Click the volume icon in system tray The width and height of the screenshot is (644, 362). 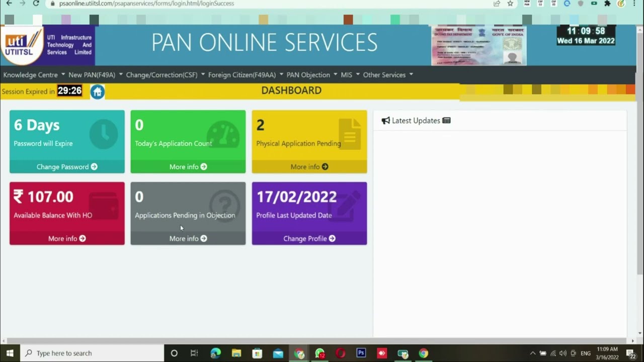(562, 353)
